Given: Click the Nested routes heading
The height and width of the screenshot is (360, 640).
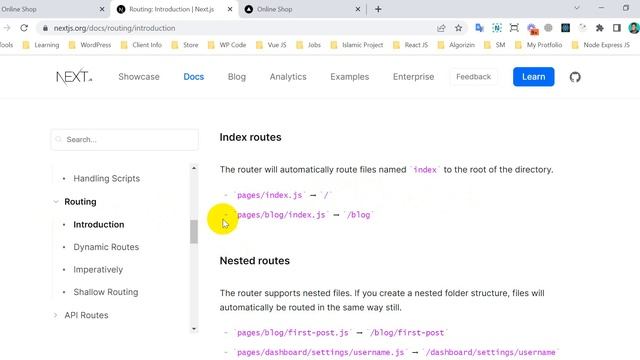Looking at the screenshot, I should click(x=255, y=260).
